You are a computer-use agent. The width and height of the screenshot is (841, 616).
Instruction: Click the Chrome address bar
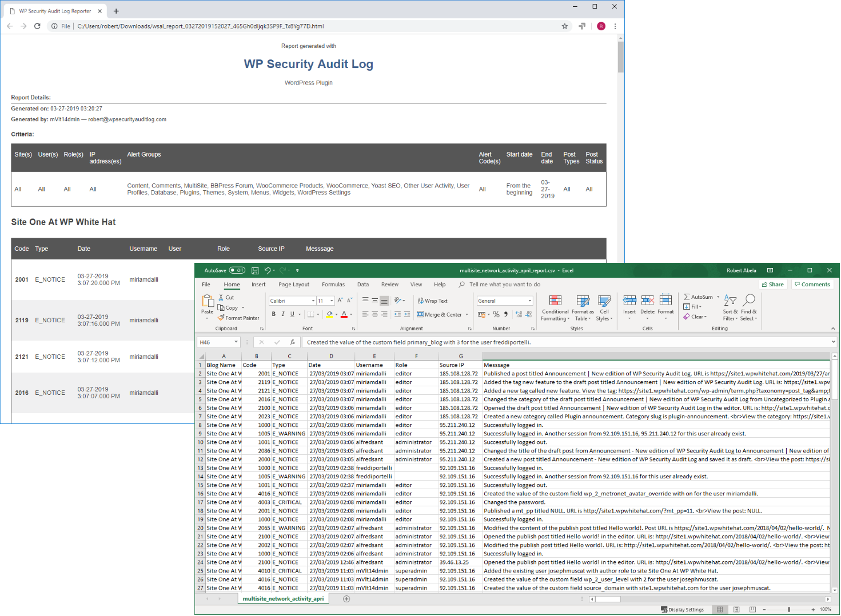[x=309, y=26]
